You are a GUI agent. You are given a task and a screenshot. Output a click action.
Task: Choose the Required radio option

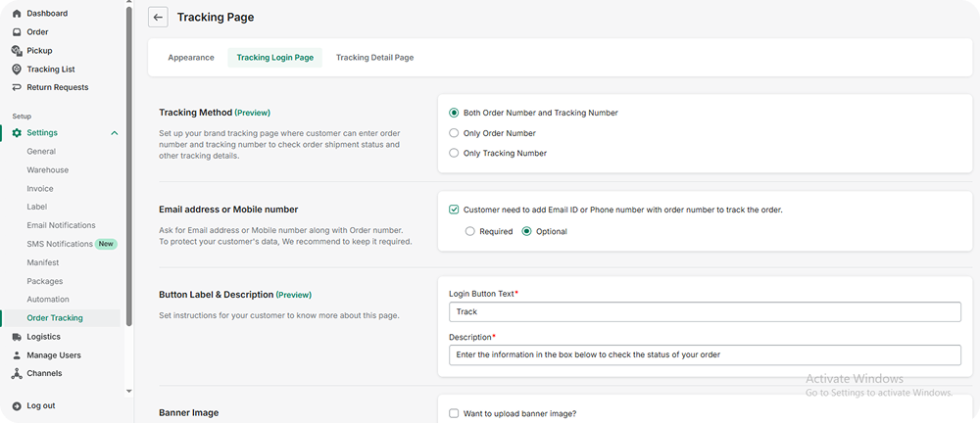[x=470, y=232]
